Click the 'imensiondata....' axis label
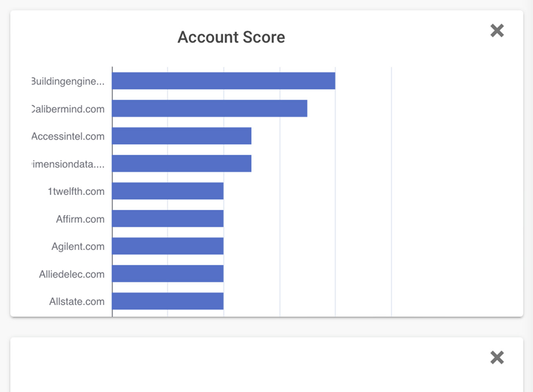533x392 pixels. [68, 164]
